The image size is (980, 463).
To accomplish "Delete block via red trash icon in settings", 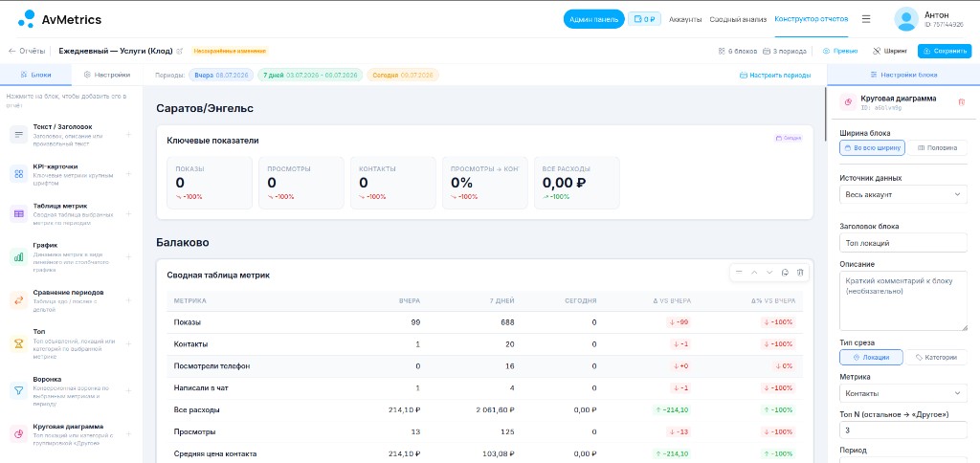I will click(961, 101).
